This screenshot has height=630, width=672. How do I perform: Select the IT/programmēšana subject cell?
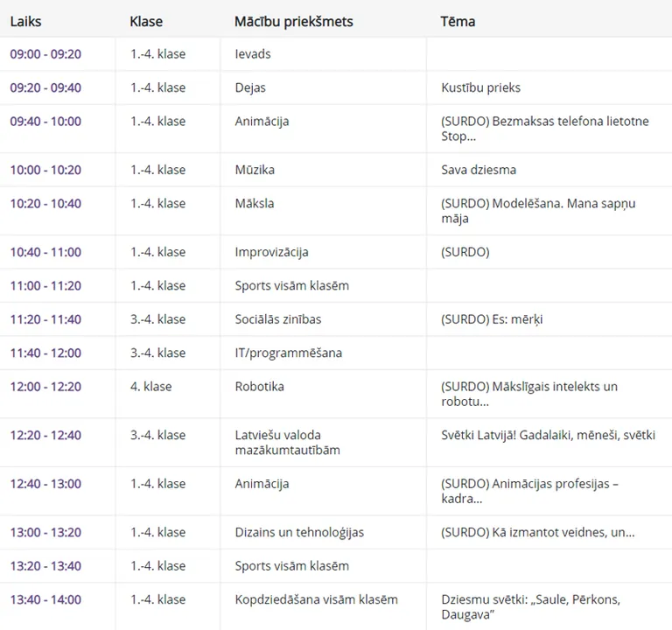coord(289,353)
